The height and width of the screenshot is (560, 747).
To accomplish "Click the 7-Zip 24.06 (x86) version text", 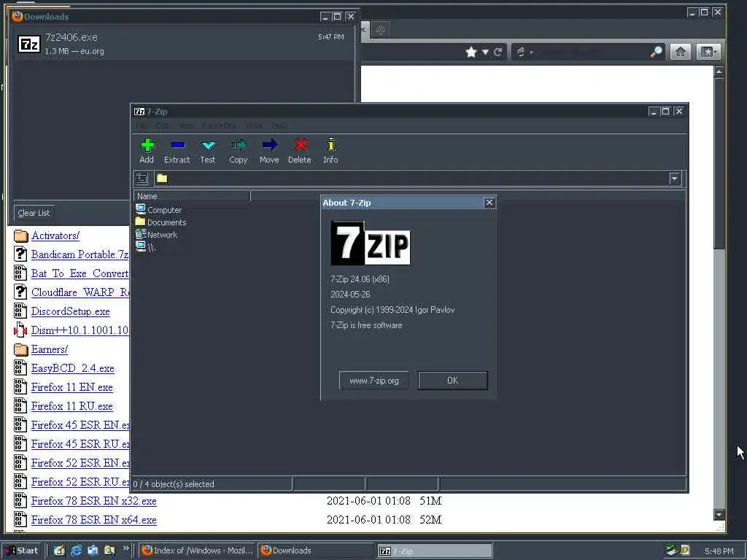I will point(360,279).
